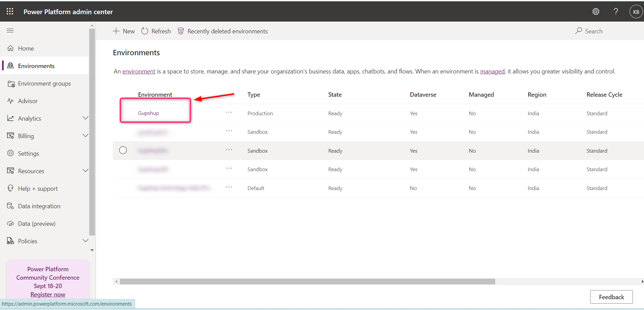Image resolution: width=644 pixels, height=310 pixels.
Task: Select the radio button on highlighted Sandbox row
Action: 123,150
